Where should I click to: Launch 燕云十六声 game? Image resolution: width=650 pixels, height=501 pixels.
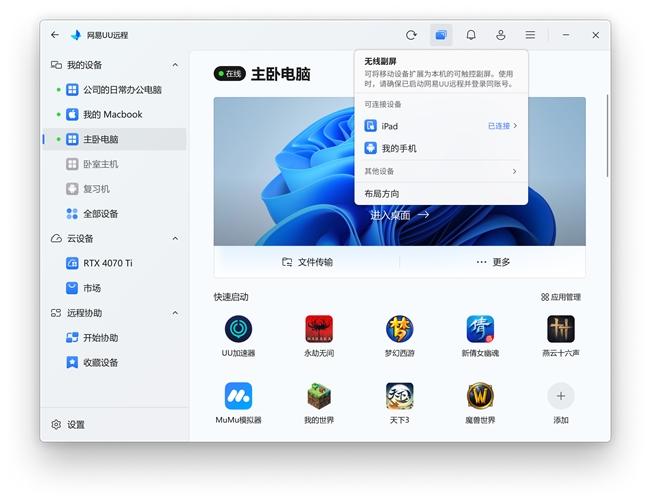pos(560,336)
